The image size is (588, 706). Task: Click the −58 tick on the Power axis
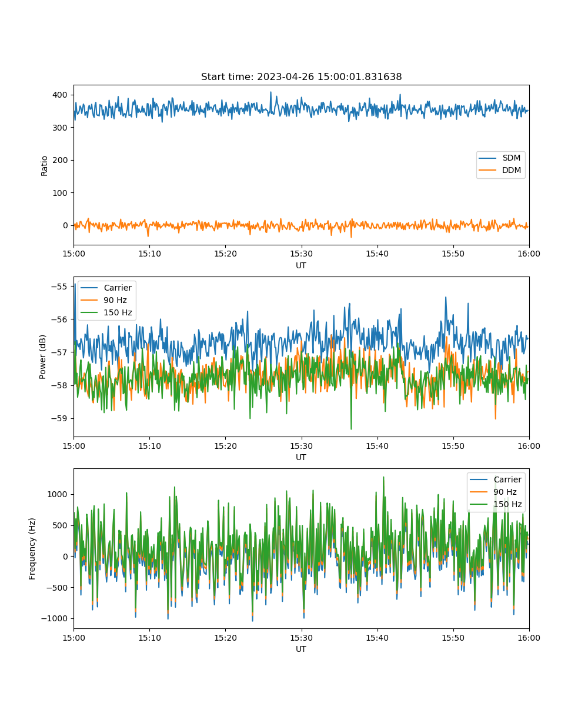60,385
